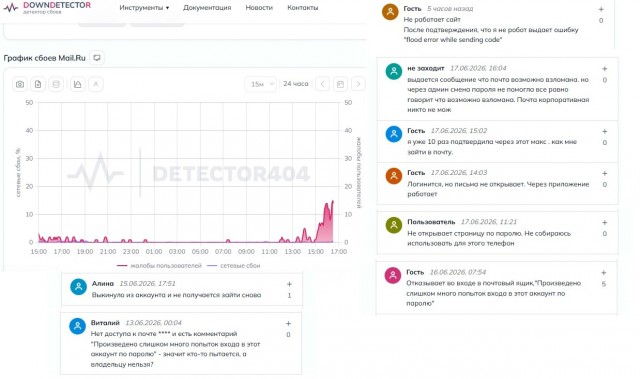Image resolution: width=640 pixels, height=379 pixels.
Task: Click the 5 часов назад timestamp
Action: 450,9
